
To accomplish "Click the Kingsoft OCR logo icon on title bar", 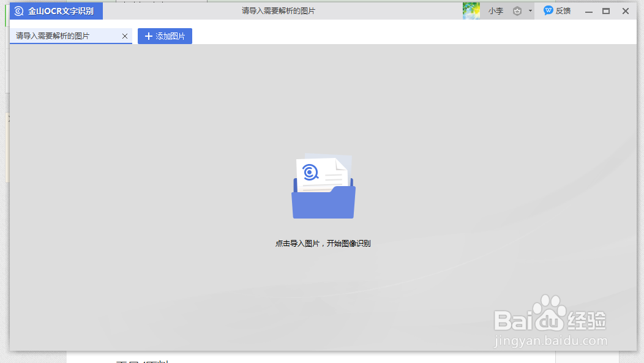I will (19, 10).
